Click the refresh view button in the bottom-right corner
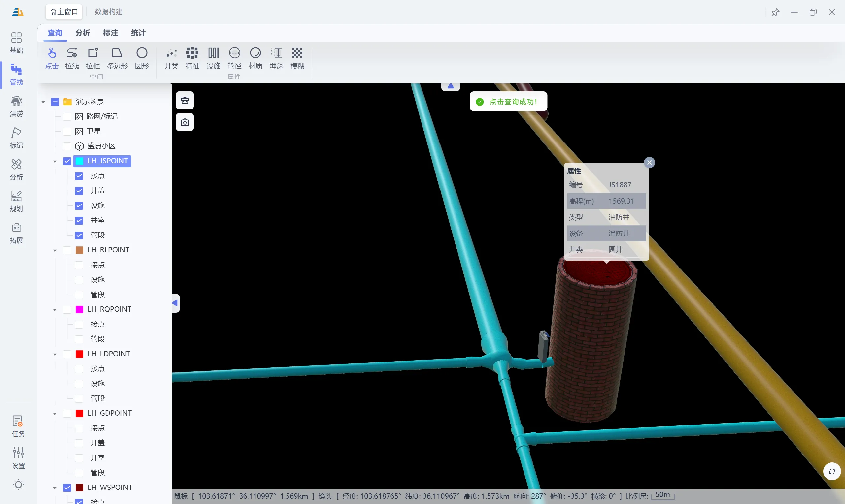 point(832,471)
